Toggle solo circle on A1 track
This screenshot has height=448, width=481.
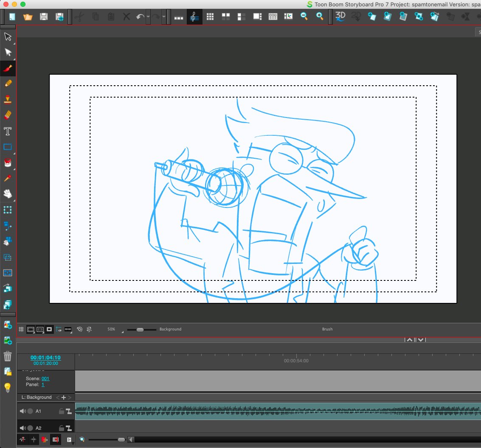pos(30,411)
